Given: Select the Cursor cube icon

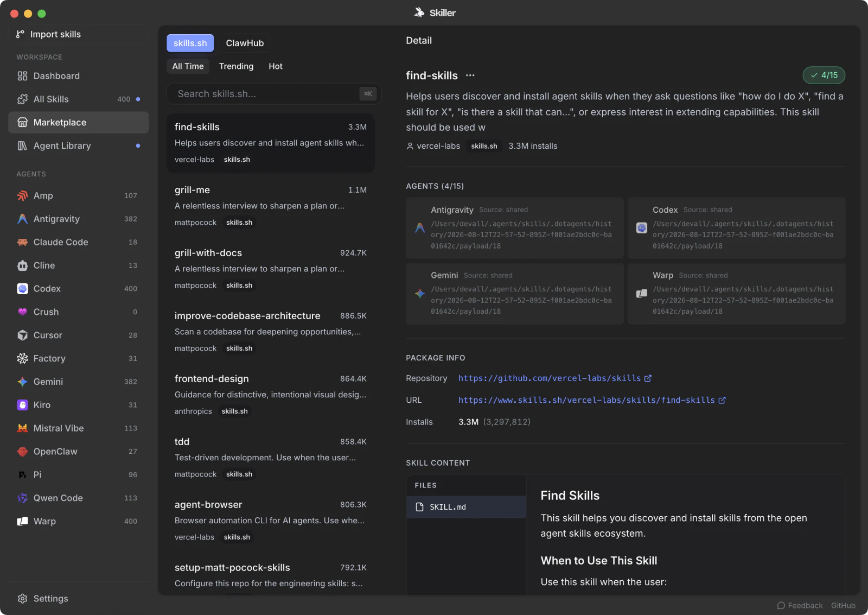Looking at the screenshot, I should point(22,335).
